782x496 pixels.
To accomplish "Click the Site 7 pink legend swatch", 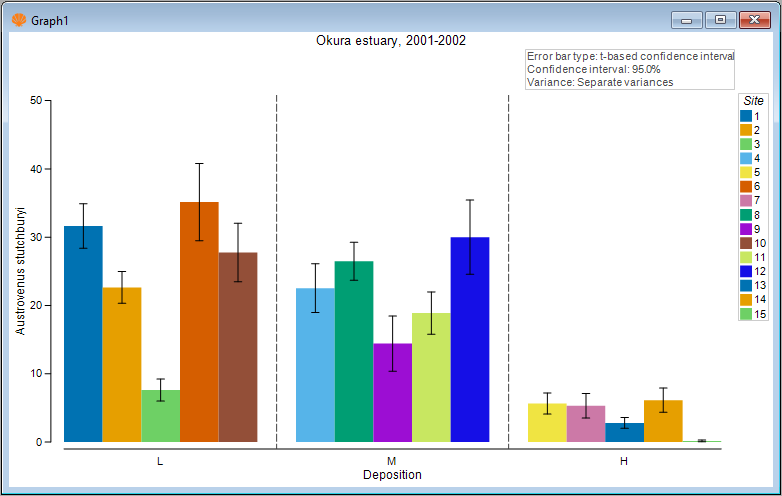I will (x=746, y=200).
